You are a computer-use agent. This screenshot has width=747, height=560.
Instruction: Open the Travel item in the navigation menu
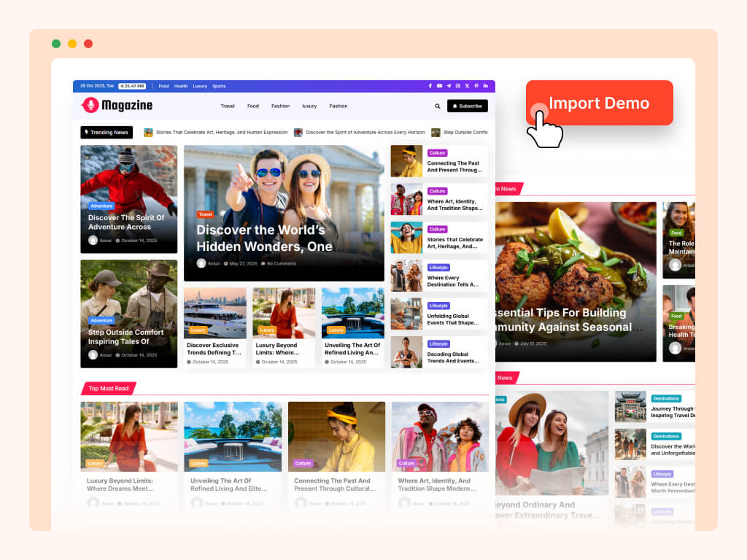[x=227, y=106]
